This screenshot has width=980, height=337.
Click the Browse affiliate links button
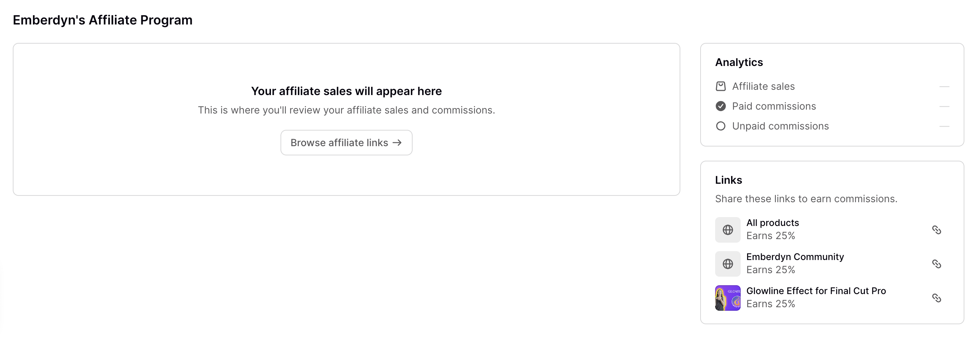[x=346, y=143]
